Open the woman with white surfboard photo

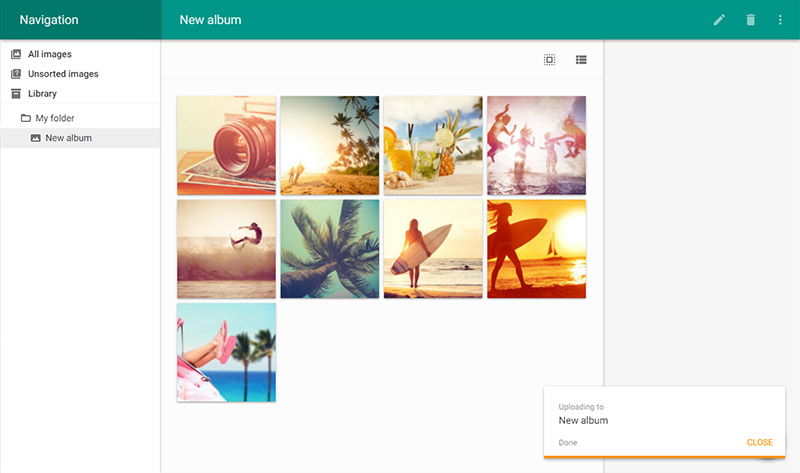tap(433, 249)
